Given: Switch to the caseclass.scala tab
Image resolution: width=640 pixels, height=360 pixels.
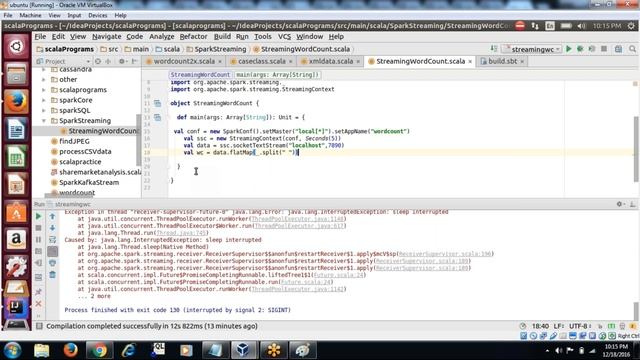Looking at the screenshot, I should (x=262, y=61).
